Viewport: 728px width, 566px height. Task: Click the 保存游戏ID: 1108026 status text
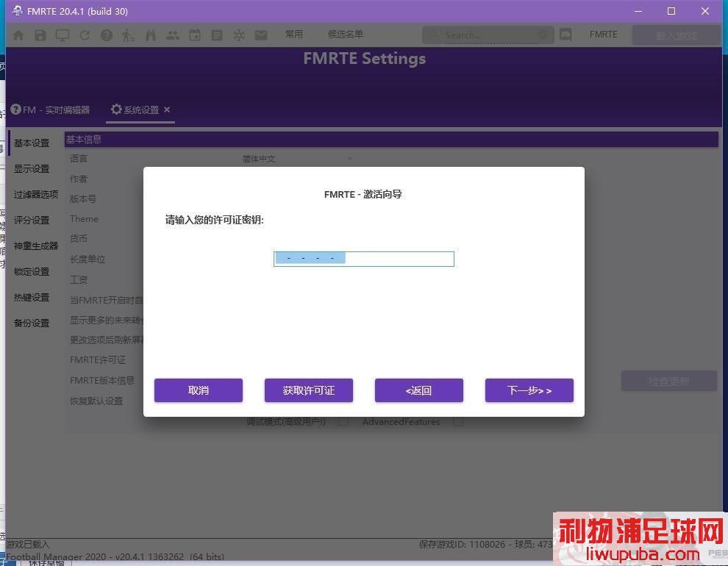click(x=462, y=544)
